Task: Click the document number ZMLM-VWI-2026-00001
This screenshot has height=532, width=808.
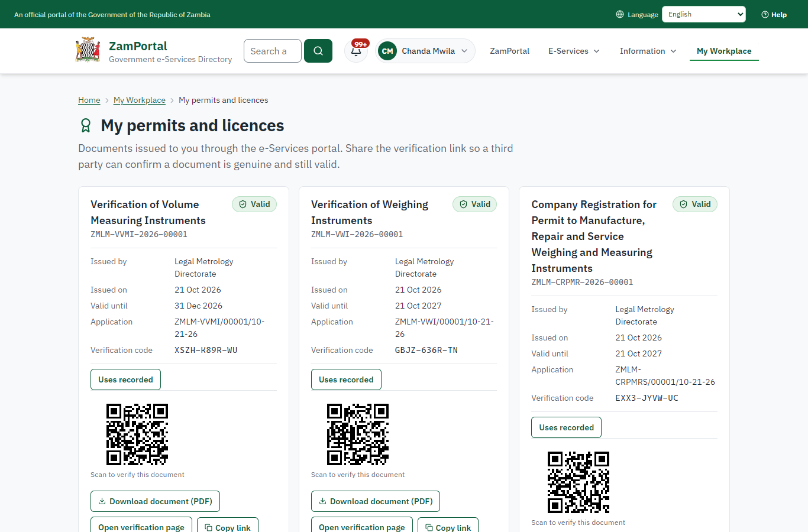Action: click(x=357, y=234)
